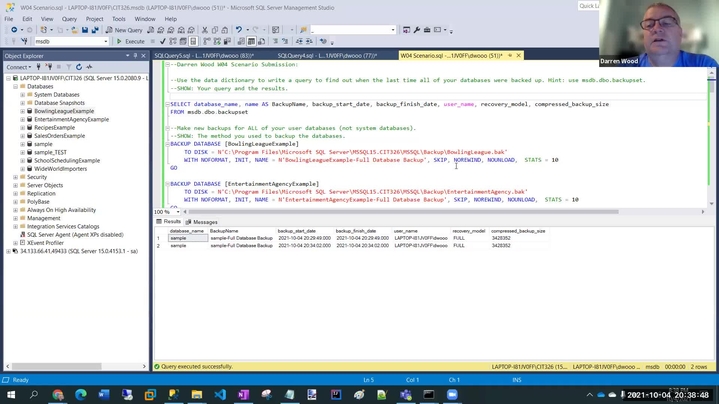Screen dimensions: 719x404
Task: Click the Undo arrow in the toolbar
Action: tap(239, 30)
